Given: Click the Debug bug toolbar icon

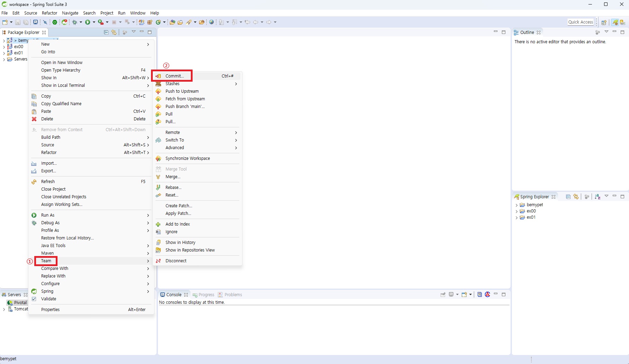Looking at the screenshot, I should point(74,22).
